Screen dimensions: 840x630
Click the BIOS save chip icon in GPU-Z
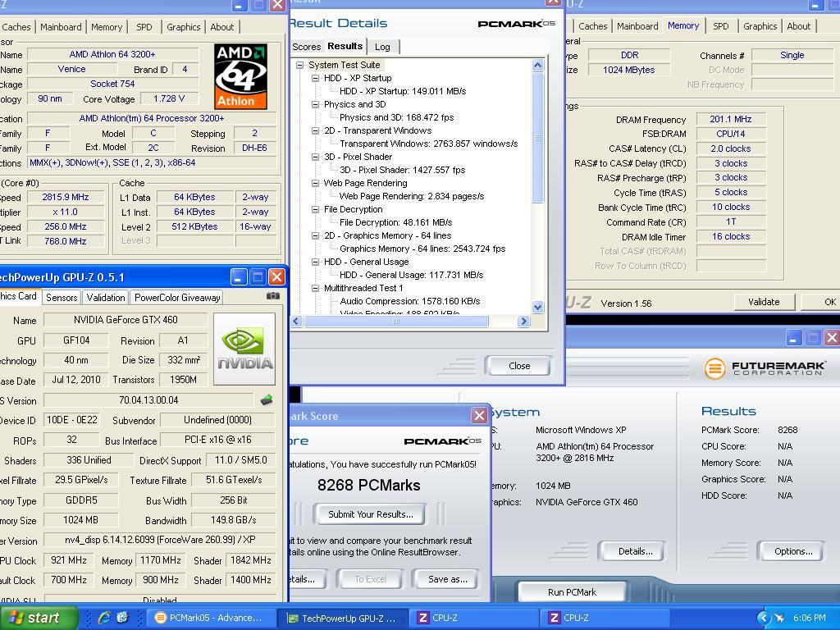(267, 399)
